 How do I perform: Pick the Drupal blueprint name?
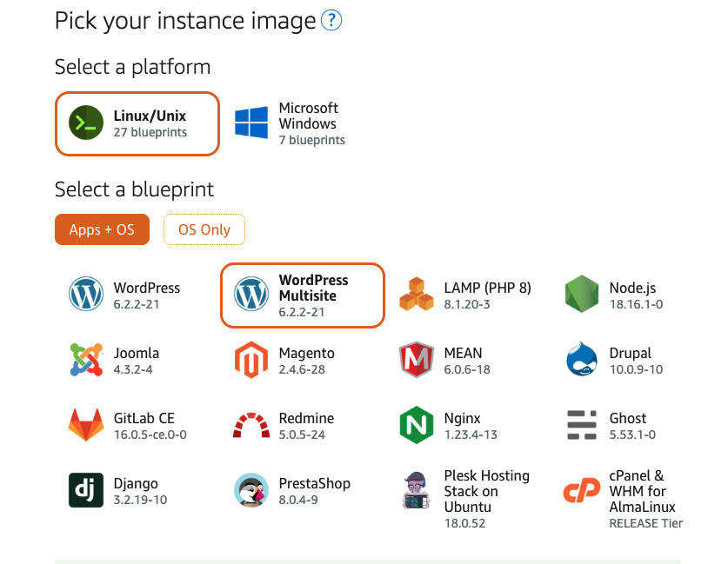[x=630, y=354]
